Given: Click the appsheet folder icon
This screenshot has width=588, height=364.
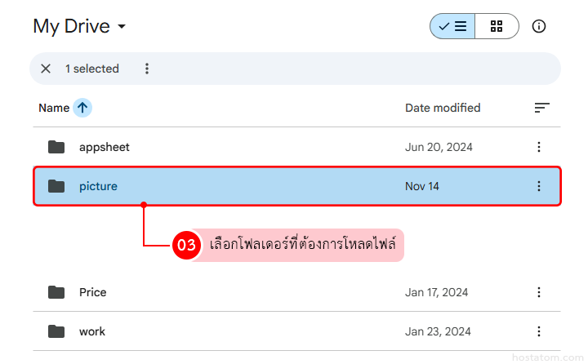Looking at the screenshot, I should pyautogui.click(x=56, y=147).
